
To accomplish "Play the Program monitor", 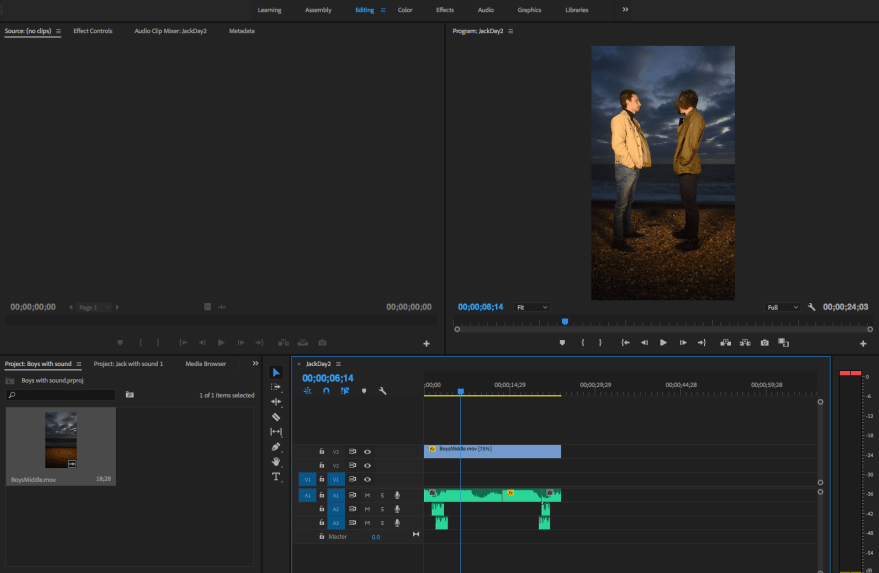I will click(663, 343).
